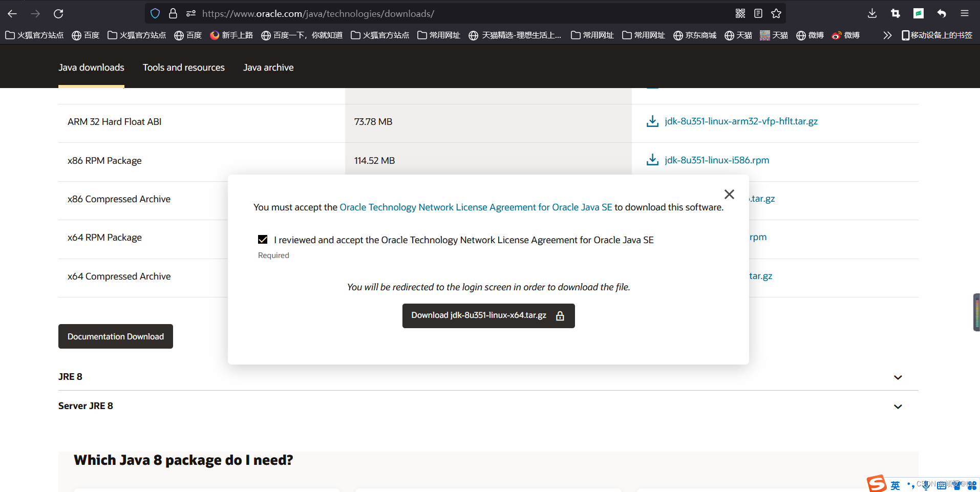This screenshot has width=980, height=492.
Task: Open the green extension icon in toolbar
Action: (919, 14)
